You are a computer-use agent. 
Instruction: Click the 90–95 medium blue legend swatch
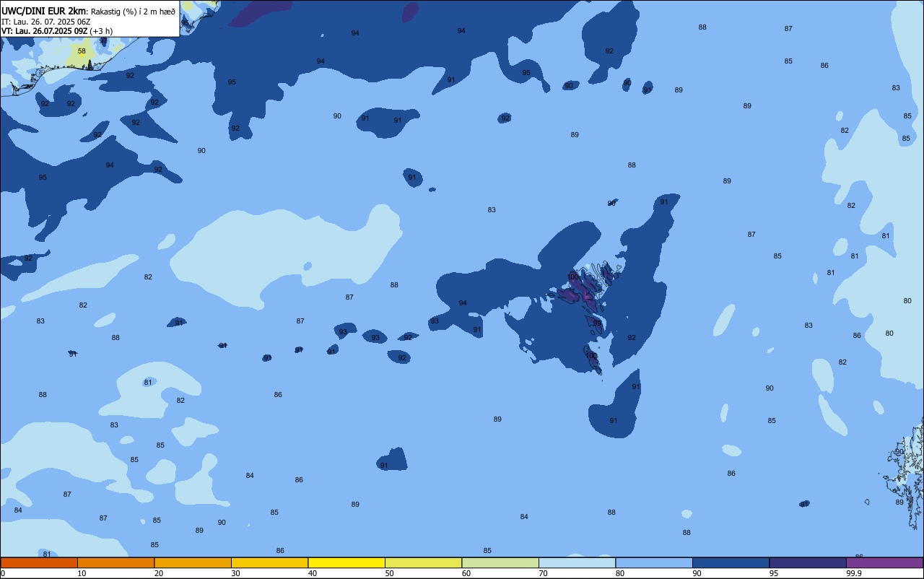(731, 562)
